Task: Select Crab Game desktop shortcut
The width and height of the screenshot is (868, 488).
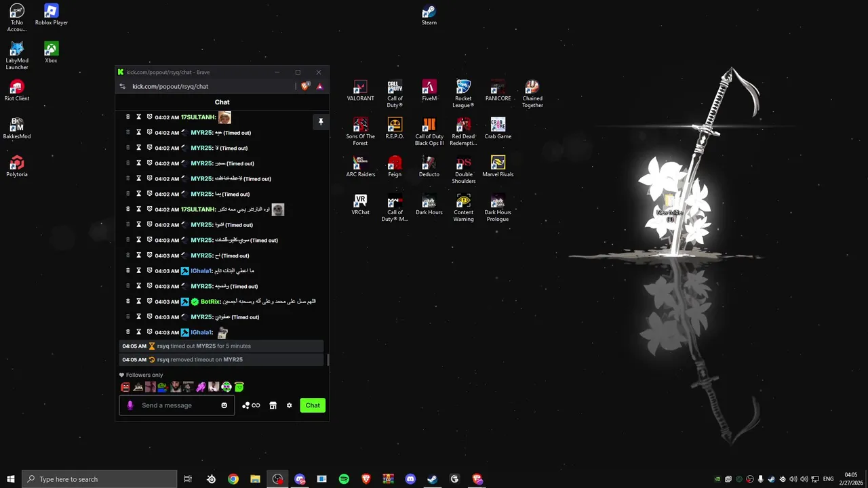Action: [498, 129]
